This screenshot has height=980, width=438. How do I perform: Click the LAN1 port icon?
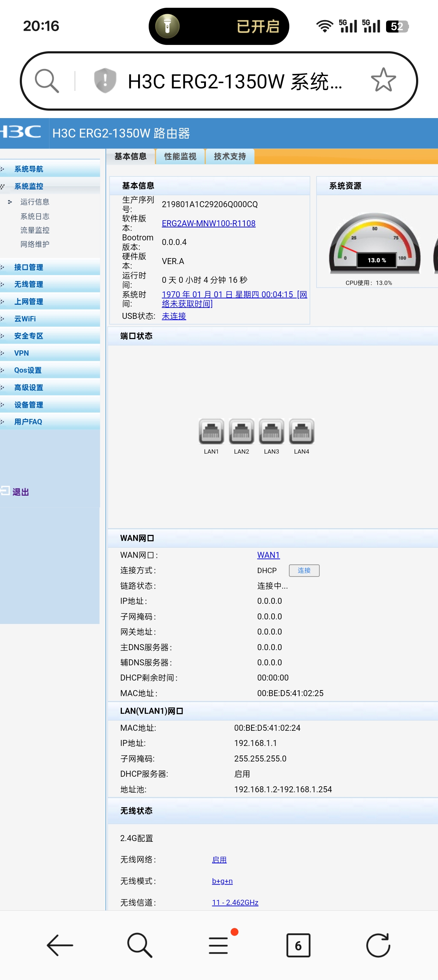click(x=211, y=431)
